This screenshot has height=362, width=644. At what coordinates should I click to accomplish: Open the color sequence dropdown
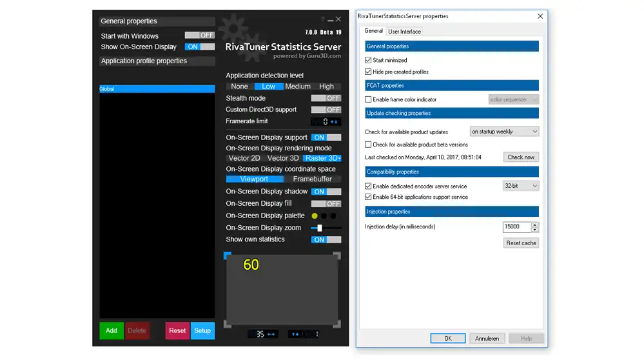click(x=513, y=99)
